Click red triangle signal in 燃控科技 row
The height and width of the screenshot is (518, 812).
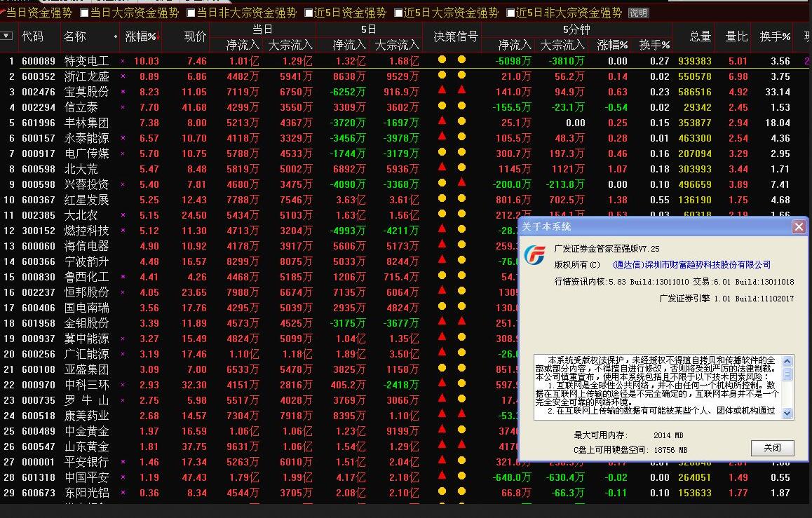[442, 229]
